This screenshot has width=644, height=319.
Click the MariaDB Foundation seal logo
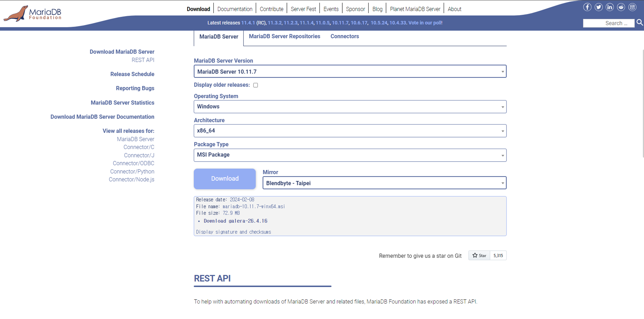pyautogui.click(x=32, y=14)
